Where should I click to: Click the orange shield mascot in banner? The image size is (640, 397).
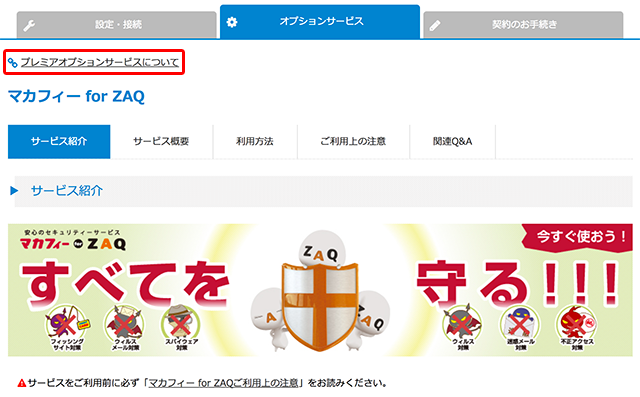coord(320,306)
